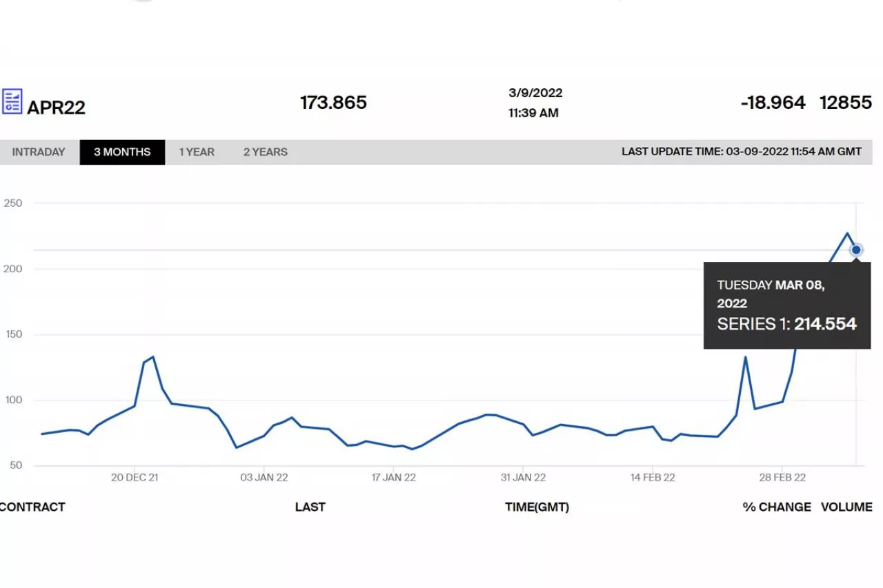Open the 1 YEAR chart view
883x588 pixels.
pos(197,152)
